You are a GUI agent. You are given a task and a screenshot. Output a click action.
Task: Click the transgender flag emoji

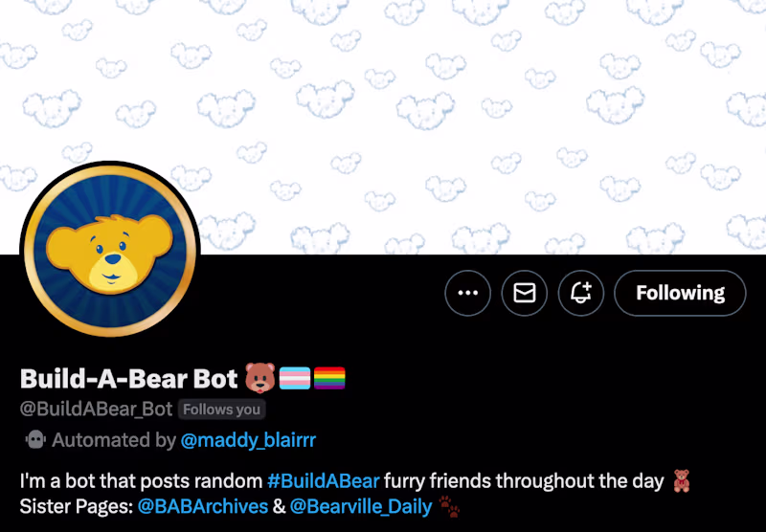(295, 378)
